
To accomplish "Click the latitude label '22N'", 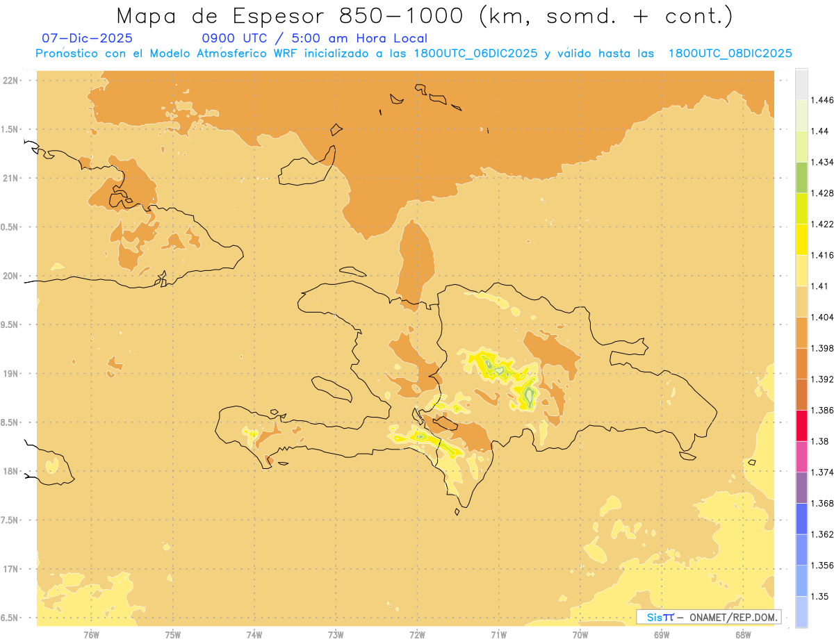I will 10,81.
